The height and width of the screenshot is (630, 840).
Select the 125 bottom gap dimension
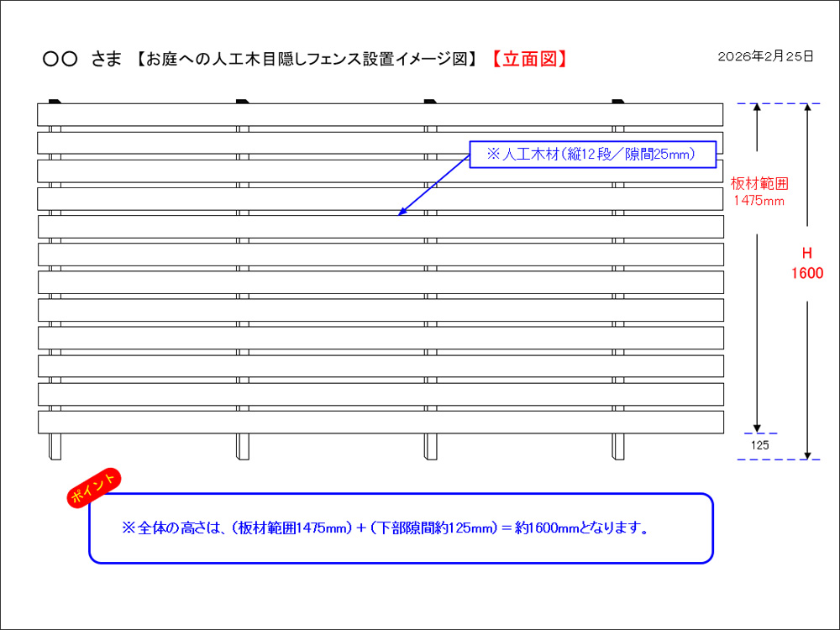759,444
